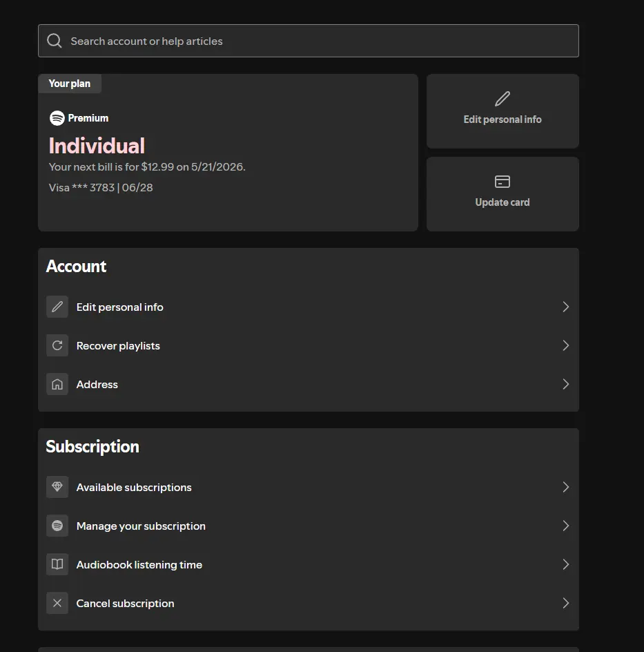Click the diamond icon for Available subscriptions

(x=57, y=487)
